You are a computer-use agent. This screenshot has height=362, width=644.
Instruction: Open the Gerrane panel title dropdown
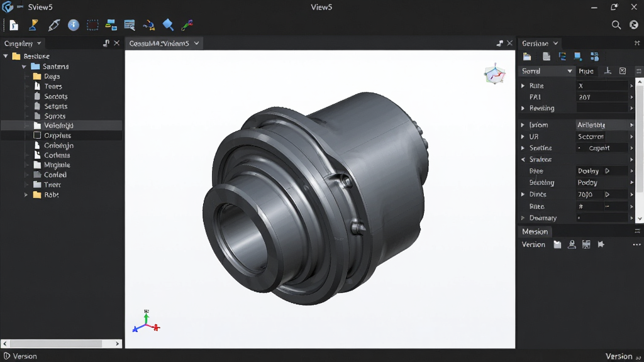coord(556,43)
